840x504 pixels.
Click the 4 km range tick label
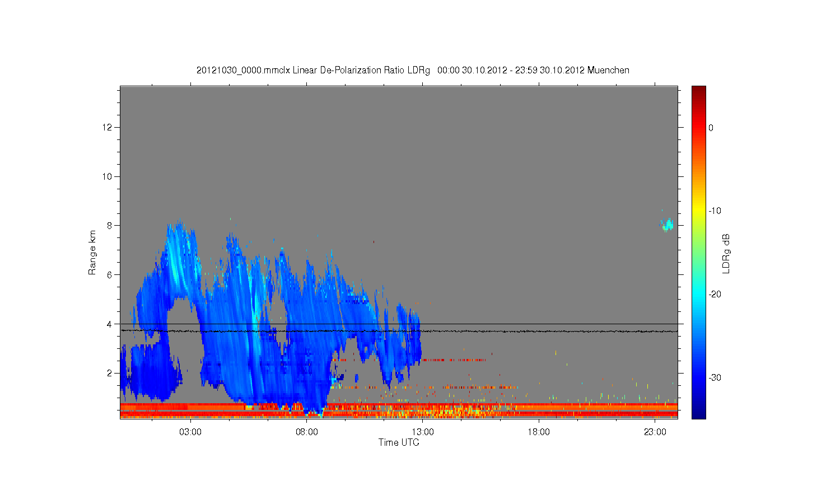(x=110, y=324)
